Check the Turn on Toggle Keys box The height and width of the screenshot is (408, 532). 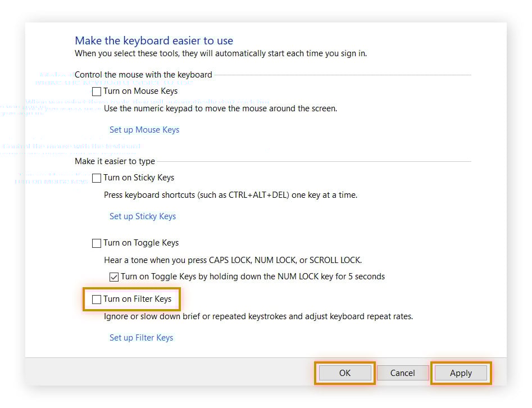tap(97, 243)
